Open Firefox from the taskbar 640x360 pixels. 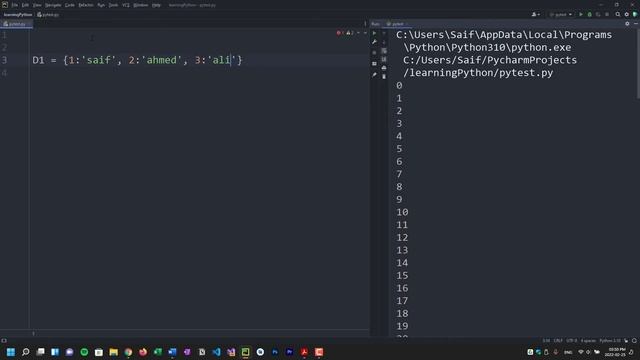point(143,352)
